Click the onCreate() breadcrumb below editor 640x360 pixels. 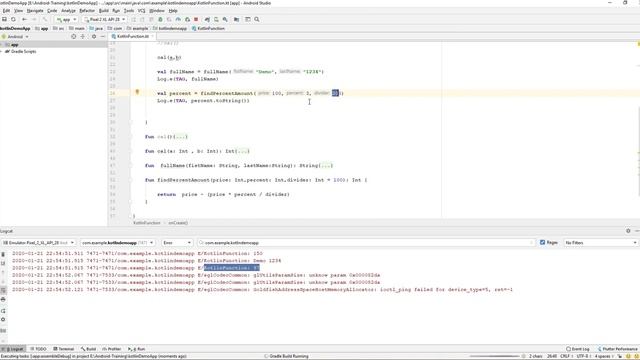point(178,223)
